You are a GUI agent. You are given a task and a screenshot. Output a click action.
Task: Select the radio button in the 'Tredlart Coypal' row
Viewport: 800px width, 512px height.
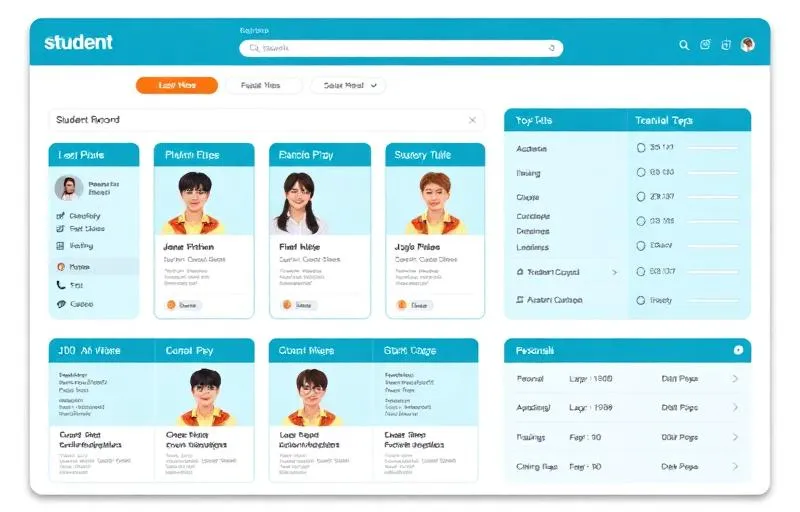[x=641, y=272]
